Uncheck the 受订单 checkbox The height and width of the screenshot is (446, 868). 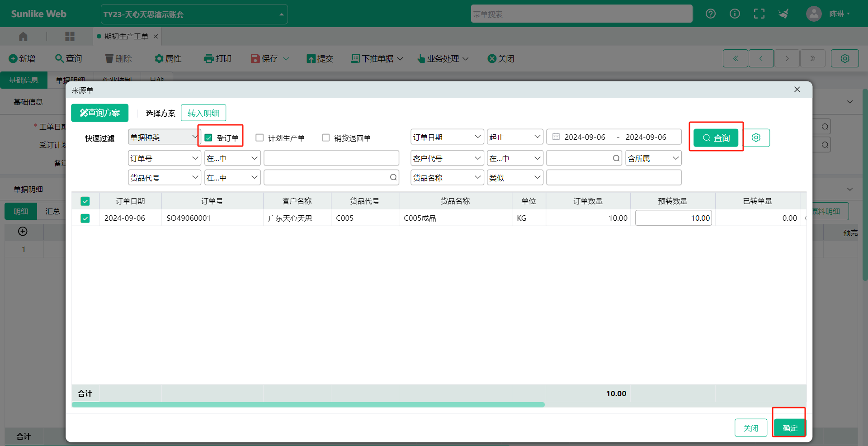[208, 138]
